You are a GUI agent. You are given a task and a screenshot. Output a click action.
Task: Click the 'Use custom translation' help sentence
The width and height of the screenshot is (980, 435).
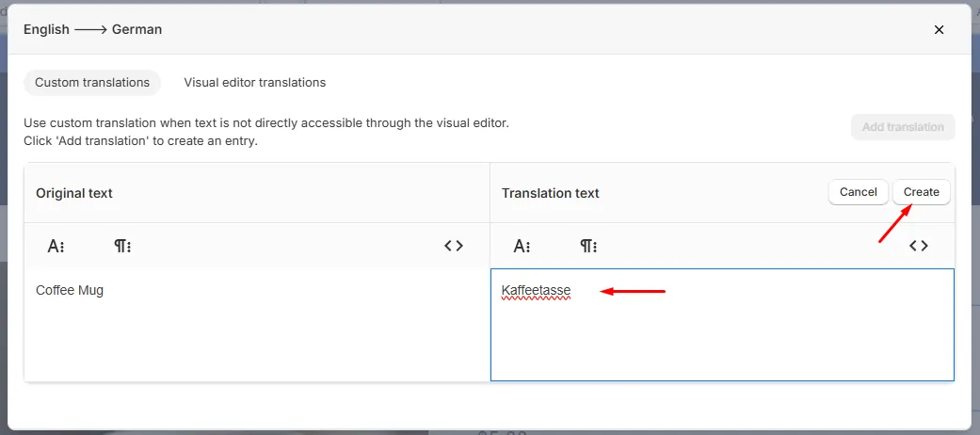[266, 123]
